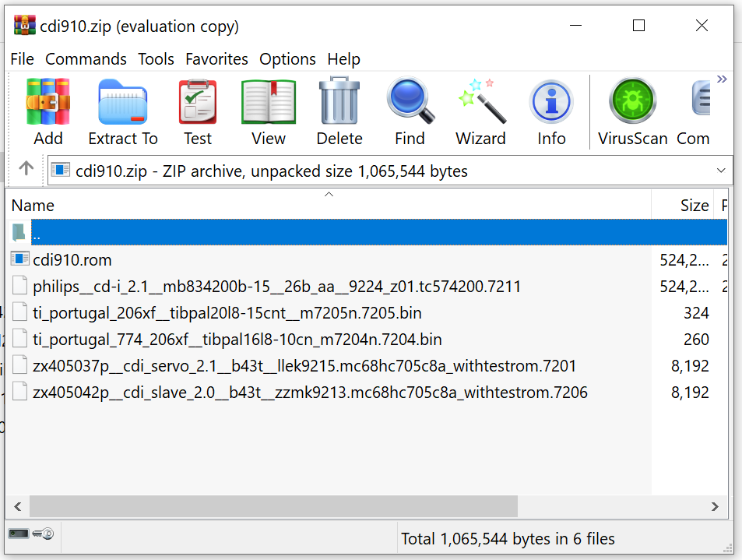Open the Options menu

pos(287,59)
